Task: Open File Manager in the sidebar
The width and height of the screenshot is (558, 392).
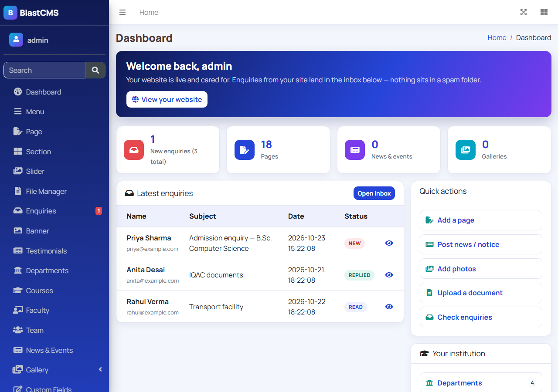Action: [x=54, y=191]
